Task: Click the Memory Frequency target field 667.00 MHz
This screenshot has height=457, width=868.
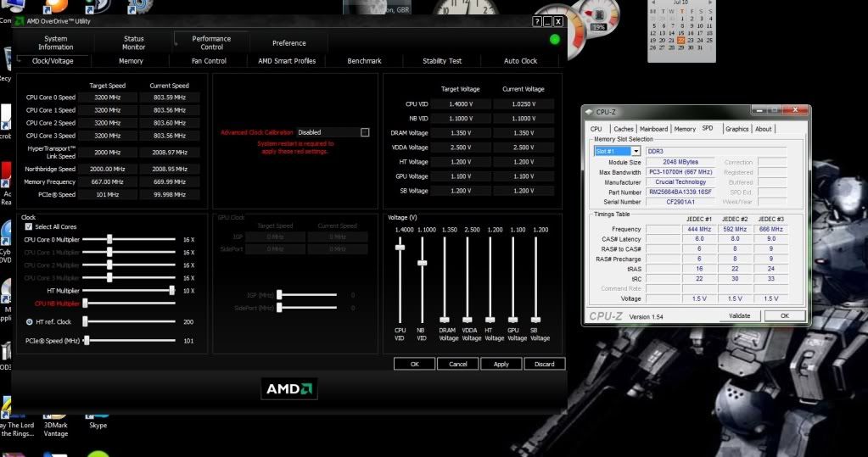Action: (x=108, y=182)
